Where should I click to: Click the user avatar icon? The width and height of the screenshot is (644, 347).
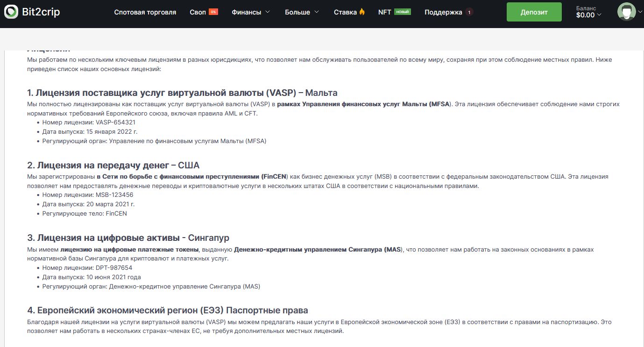626,12
